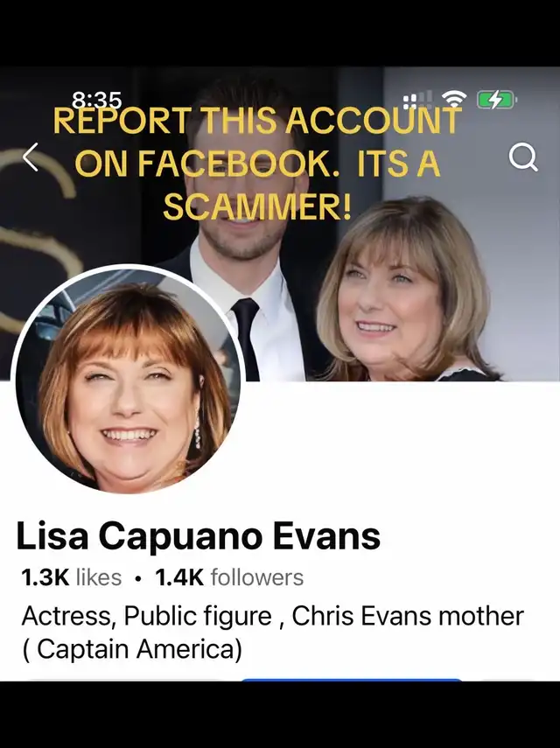The width and height of the screenshot is (560, 748).
Task: Tap the cellular signal bars icon
Action: click(417, 100)
